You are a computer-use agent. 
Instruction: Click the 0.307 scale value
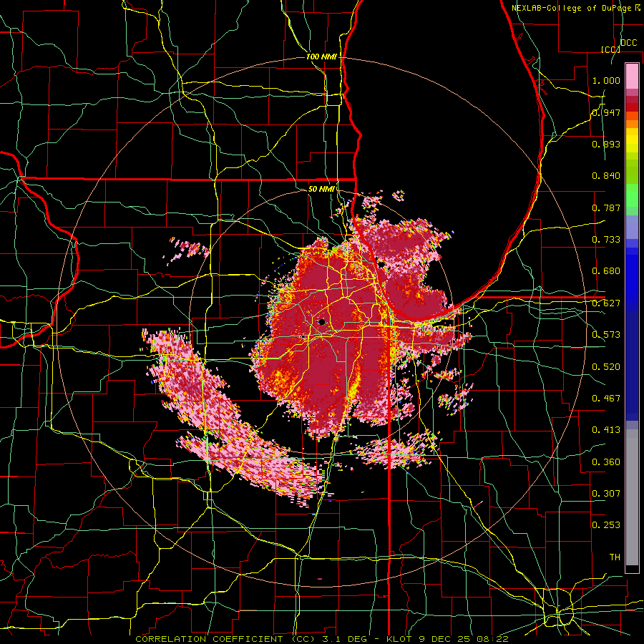(x=606, y=494)
